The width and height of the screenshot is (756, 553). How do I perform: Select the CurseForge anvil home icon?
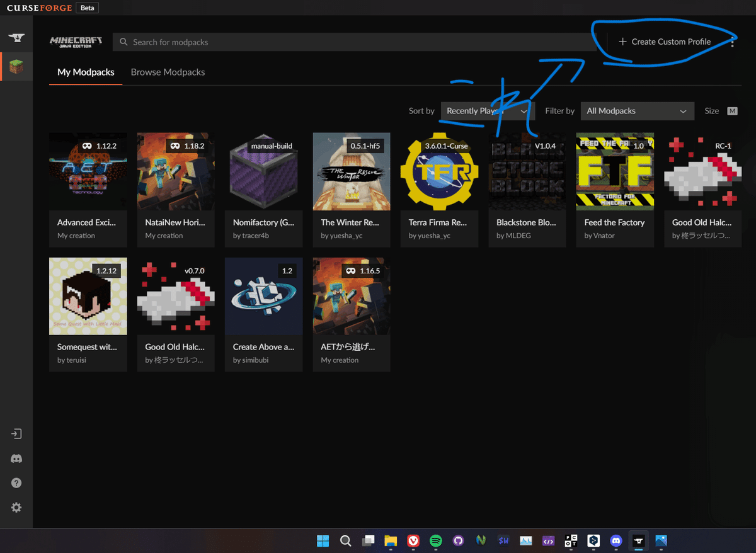click(16, 36)
